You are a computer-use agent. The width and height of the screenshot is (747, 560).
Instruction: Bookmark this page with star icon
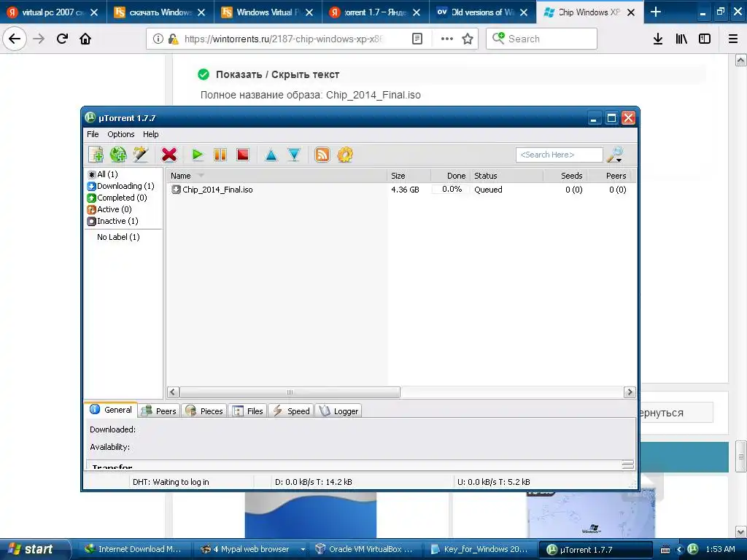[468, 39]
